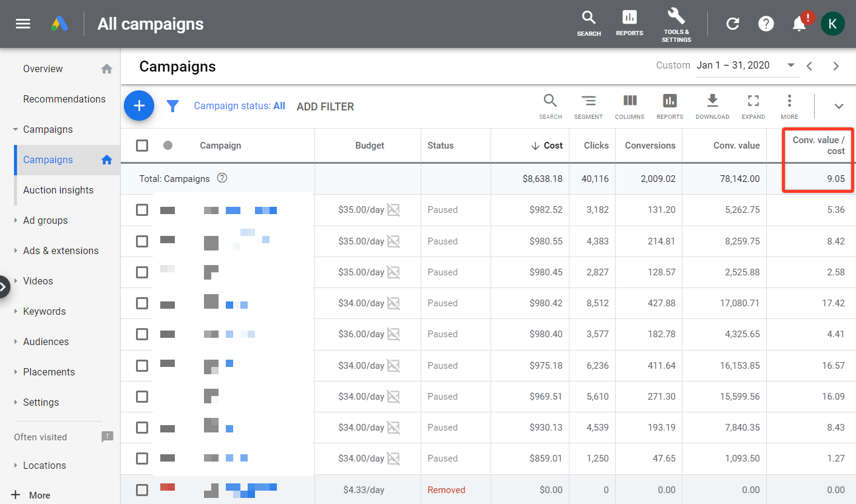The height and width of the screenshot is (504, 856).
Task: Expand the table to fullscreen
Action: (753, 106)
